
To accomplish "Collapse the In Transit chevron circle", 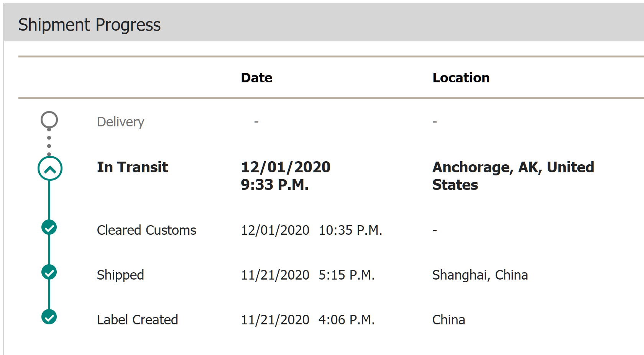I will coord(50,169).
